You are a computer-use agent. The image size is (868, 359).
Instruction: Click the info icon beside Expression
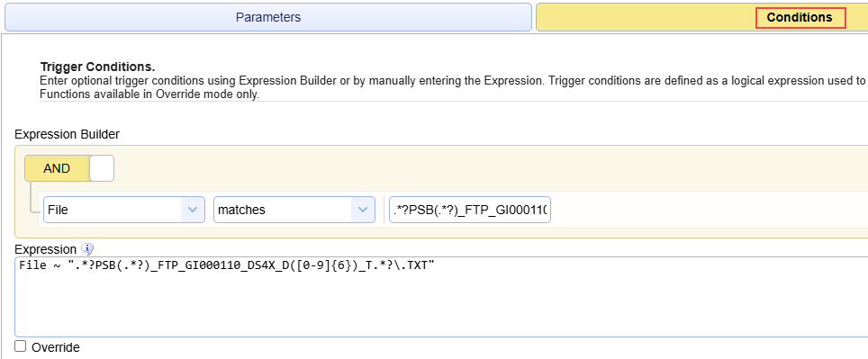[x=87, y=249]
